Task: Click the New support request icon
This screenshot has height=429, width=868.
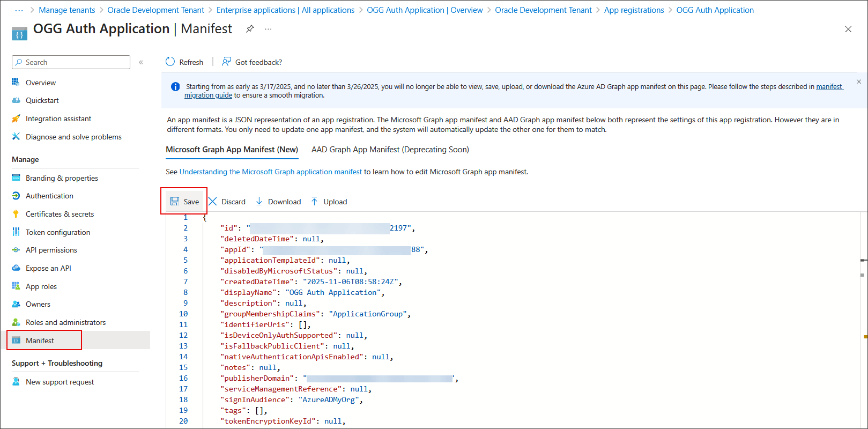Action: 16,381
